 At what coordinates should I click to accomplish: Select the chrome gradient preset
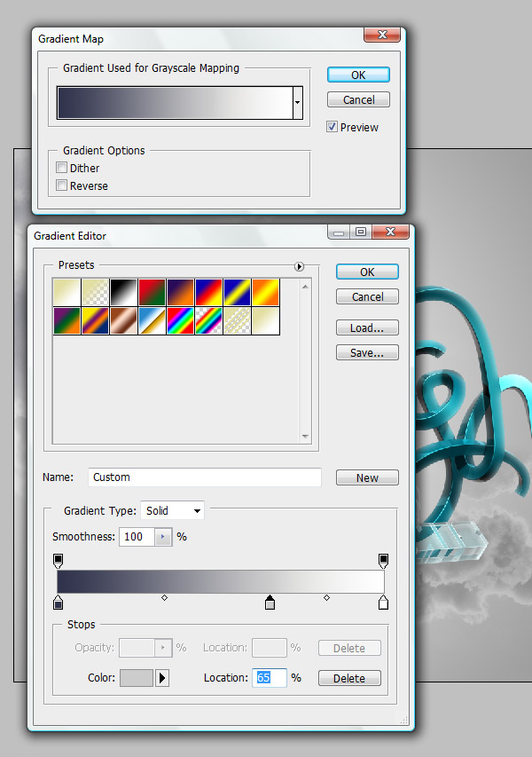[x=153, y=321]
